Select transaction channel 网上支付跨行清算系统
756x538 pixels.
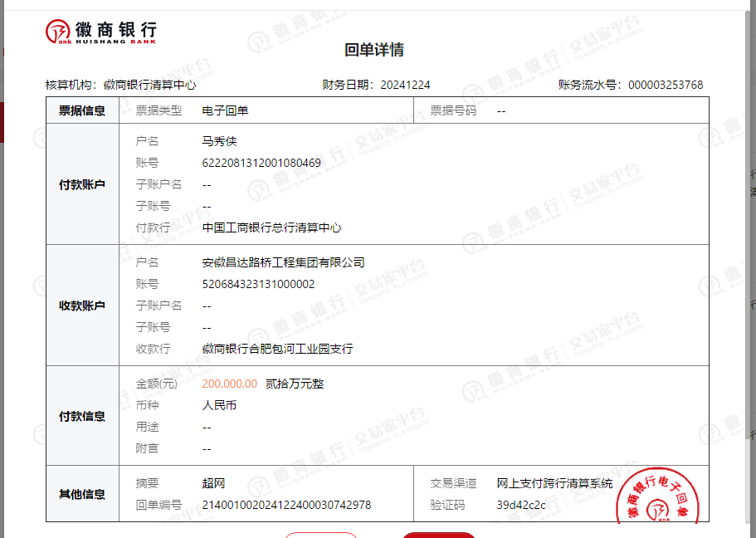click(554, 483)
